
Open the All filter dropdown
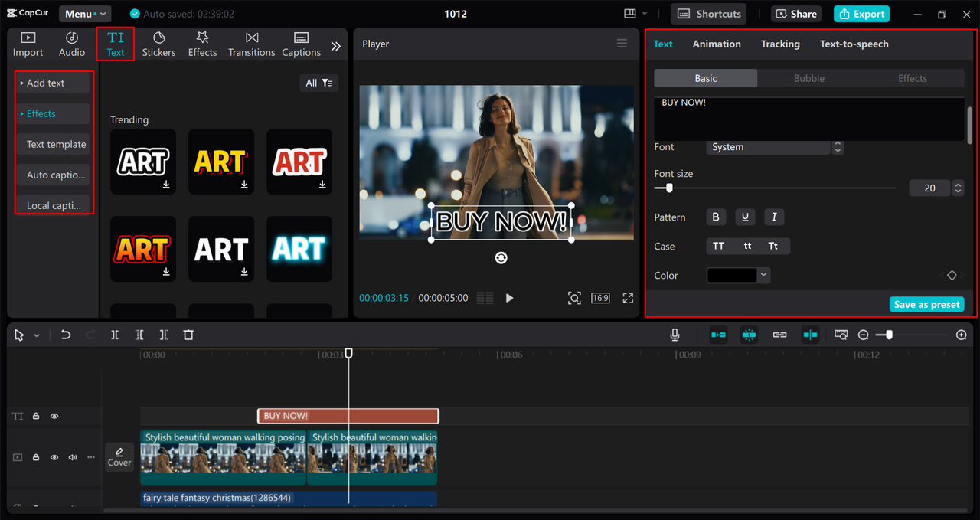coord(318,83)
